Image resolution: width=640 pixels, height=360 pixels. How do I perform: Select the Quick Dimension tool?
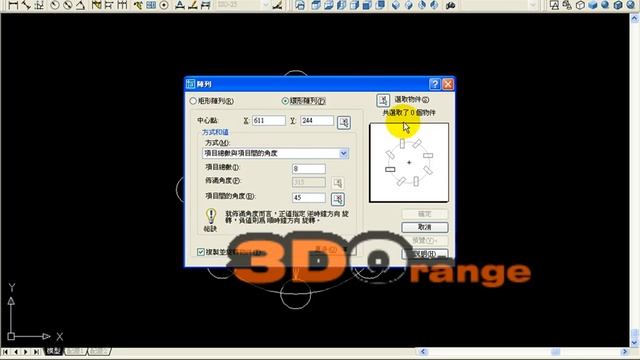click(x=96, y=5)
